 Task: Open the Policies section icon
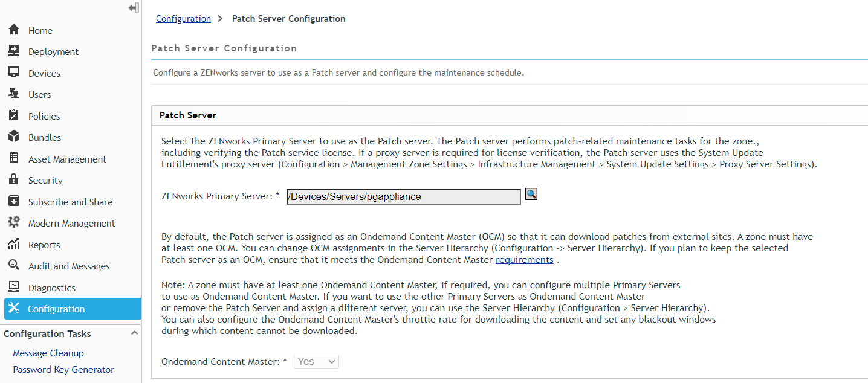pos(13,115)
